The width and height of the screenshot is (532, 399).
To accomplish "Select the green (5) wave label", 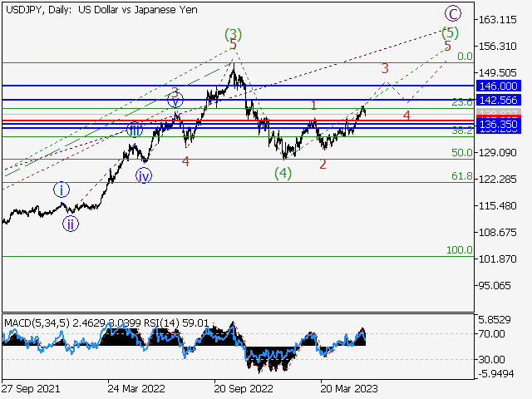I will [x=450, y=33].
